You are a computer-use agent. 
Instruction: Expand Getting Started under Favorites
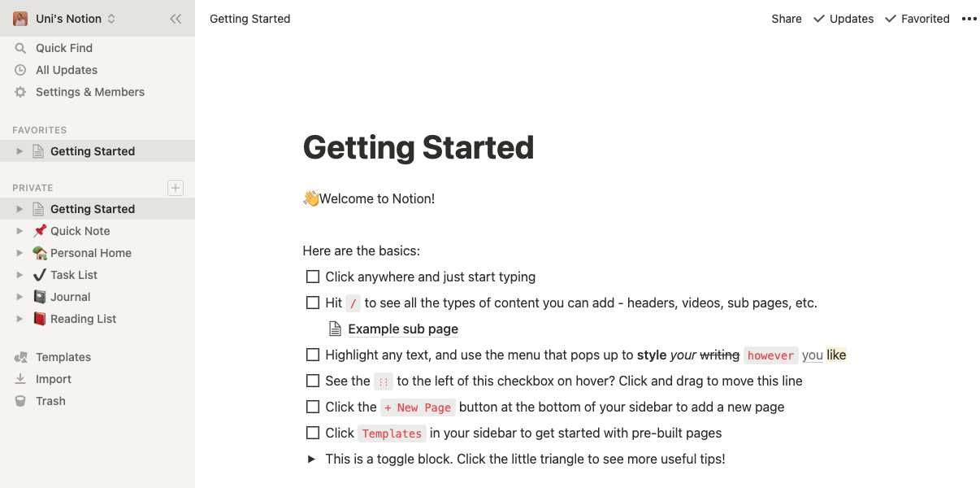20,150
